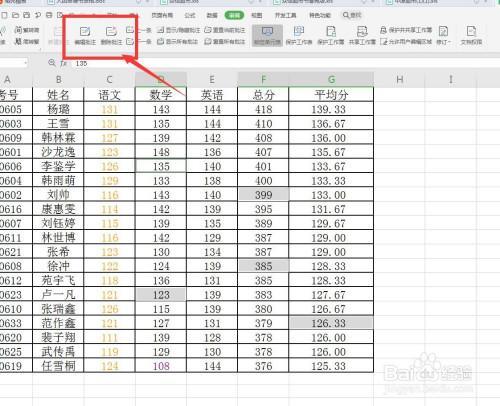Screen dimensions: 500x406
Task: Select the name cell 李鉴学
Action: click(x=58, y=166)
